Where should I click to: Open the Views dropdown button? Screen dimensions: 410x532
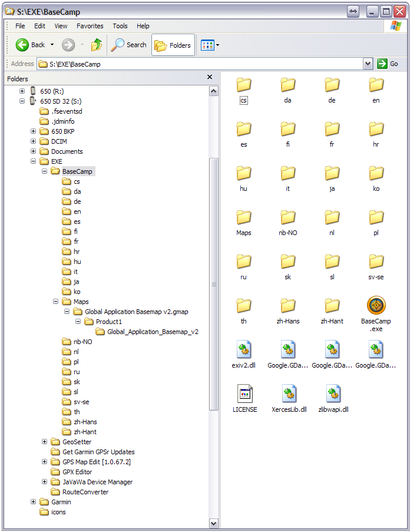(210, 45)
